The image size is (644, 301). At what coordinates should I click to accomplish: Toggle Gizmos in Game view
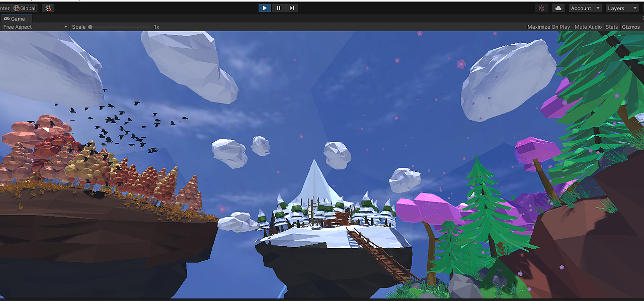click(631, 27)
